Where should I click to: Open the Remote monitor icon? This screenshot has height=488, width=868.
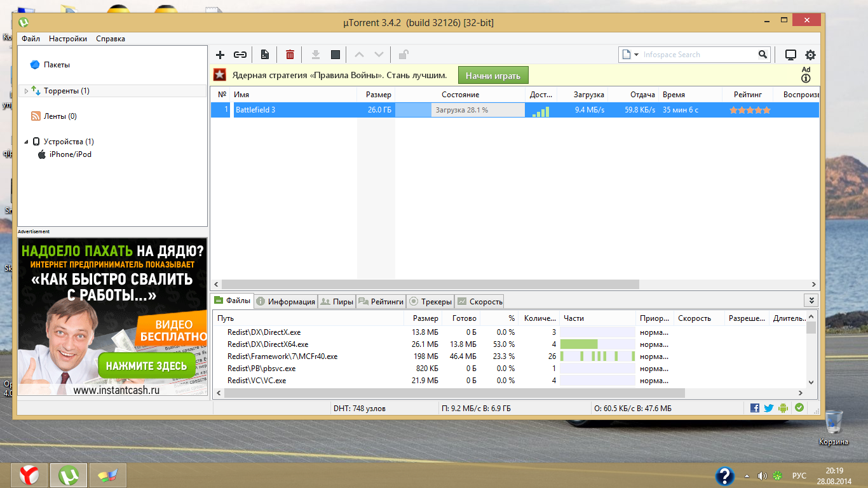[x=790, y=55]
